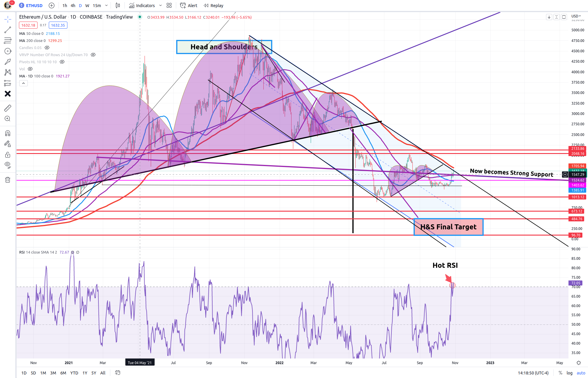This screenshot has height=378, width=588.
Task: Click the zoom in magnifier tool
Action: (8, 119)
